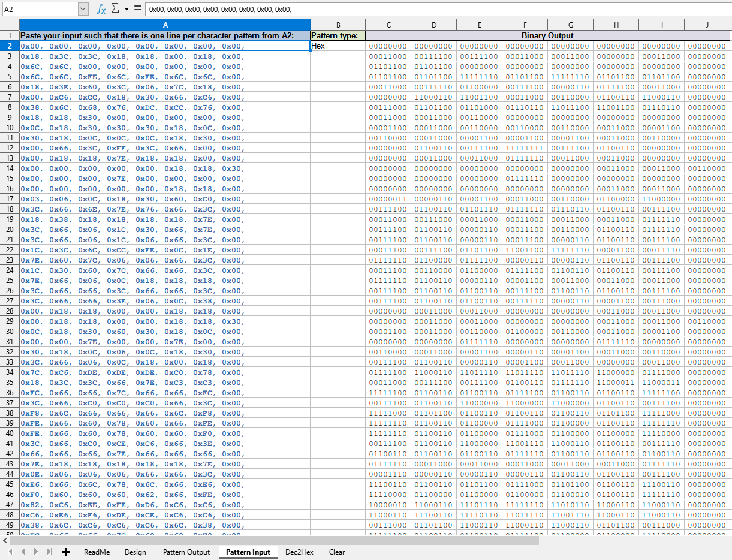Select the input cell starting with 0x1C, 0x3C

click(165, 249)
